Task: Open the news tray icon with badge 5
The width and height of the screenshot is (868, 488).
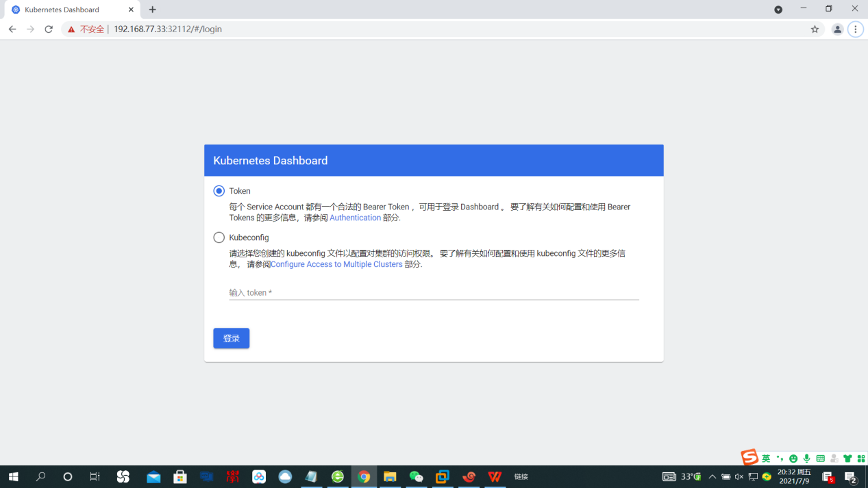Action: [x=828, y=477]
